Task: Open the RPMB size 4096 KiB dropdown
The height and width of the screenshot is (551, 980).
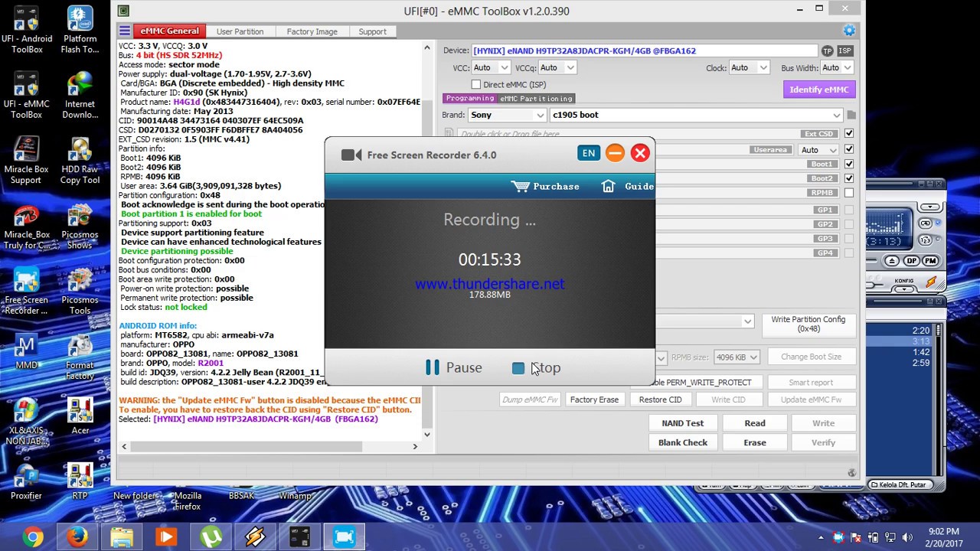Action: 736,357
